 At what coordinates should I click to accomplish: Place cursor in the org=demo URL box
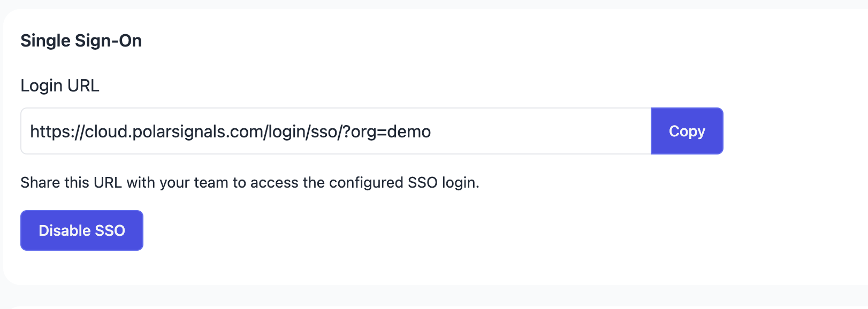click(336, 131)
